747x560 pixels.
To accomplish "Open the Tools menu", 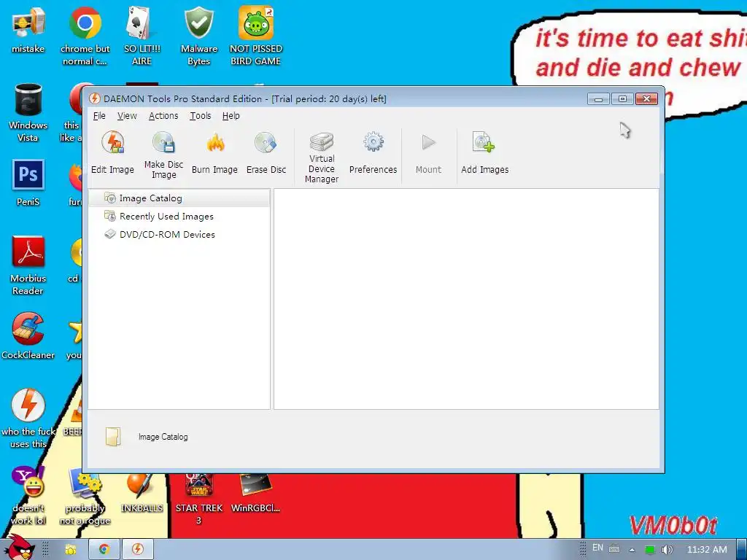I will click(201, 116).
